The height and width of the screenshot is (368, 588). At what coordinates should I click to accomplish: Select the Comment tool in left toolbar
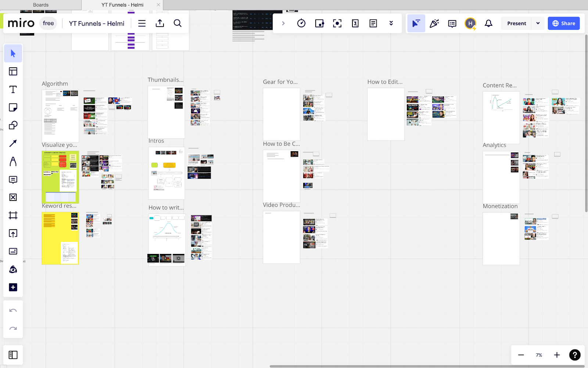tap(13, 180)
